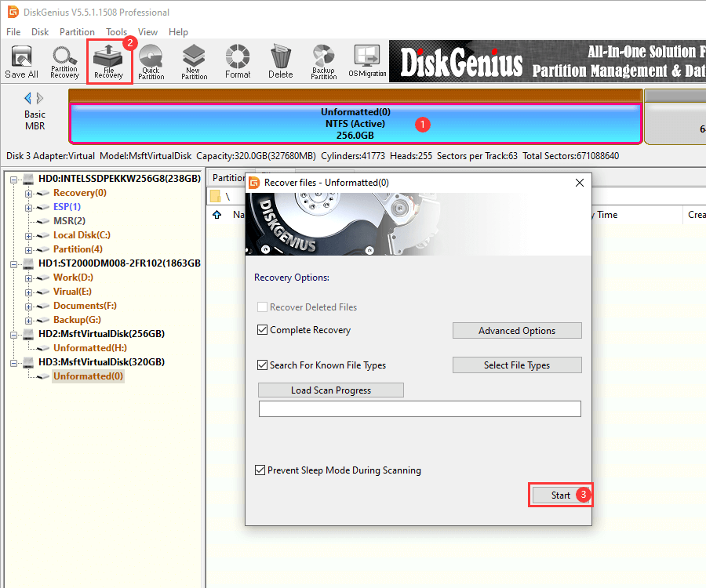Click Start to begin recovery

[x=561, y=495]
